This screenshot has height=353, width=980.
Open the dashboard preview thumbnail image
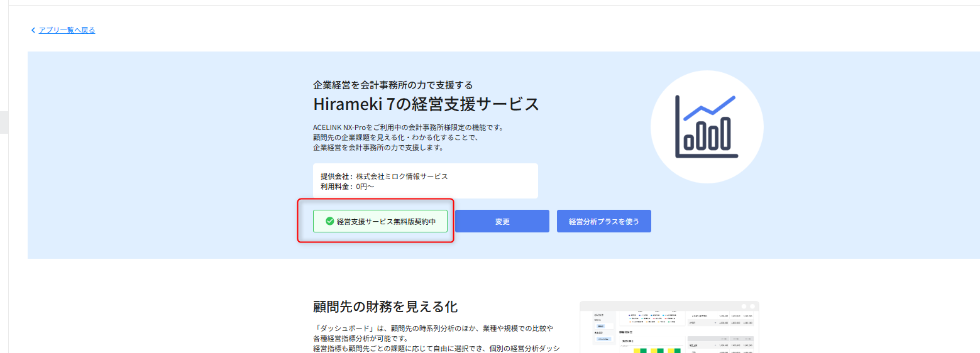pos(669,327)
